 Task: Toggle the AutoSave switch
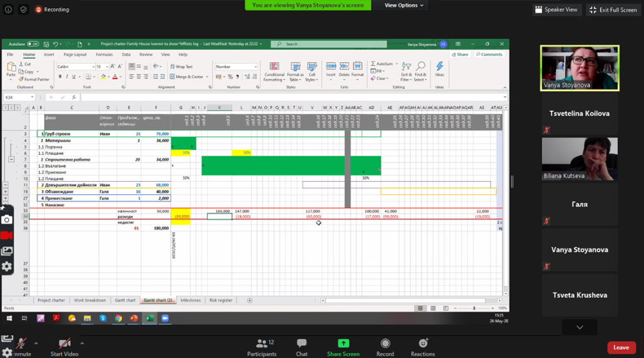33,44
